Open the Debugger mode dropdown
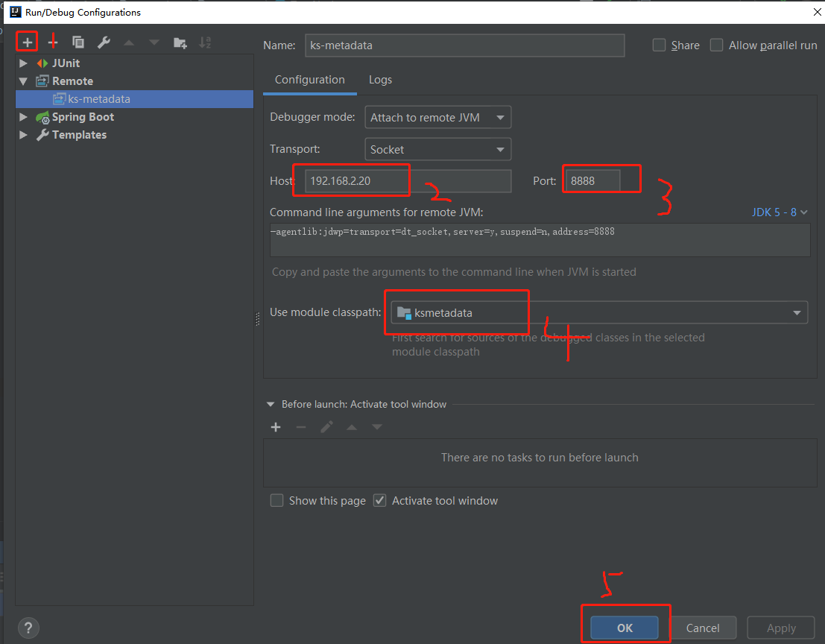The image size is (825, 644). [437, 117]
